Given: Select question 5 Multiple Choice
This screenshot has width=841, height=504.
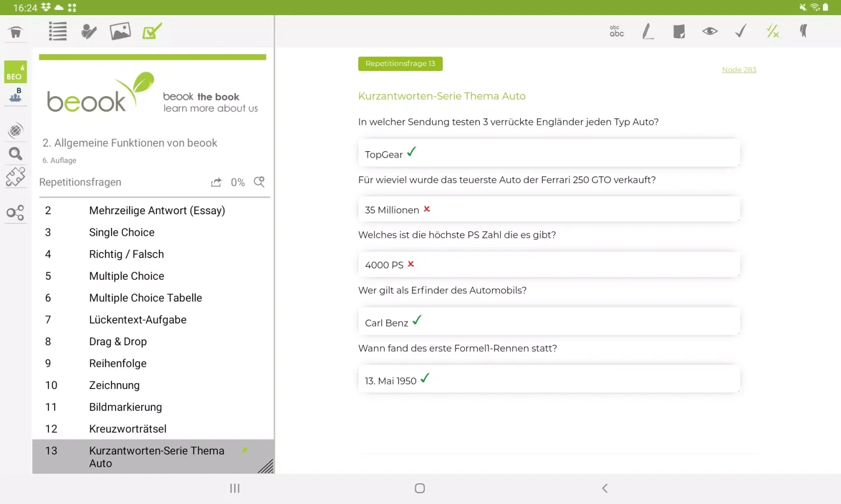Looking at the screenshot, I should click(x=153, y=276).
